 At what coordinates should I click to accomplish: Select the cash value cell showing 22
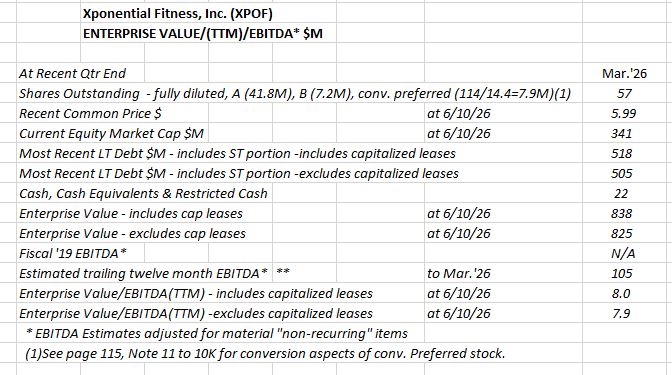[x=621, y=194]
